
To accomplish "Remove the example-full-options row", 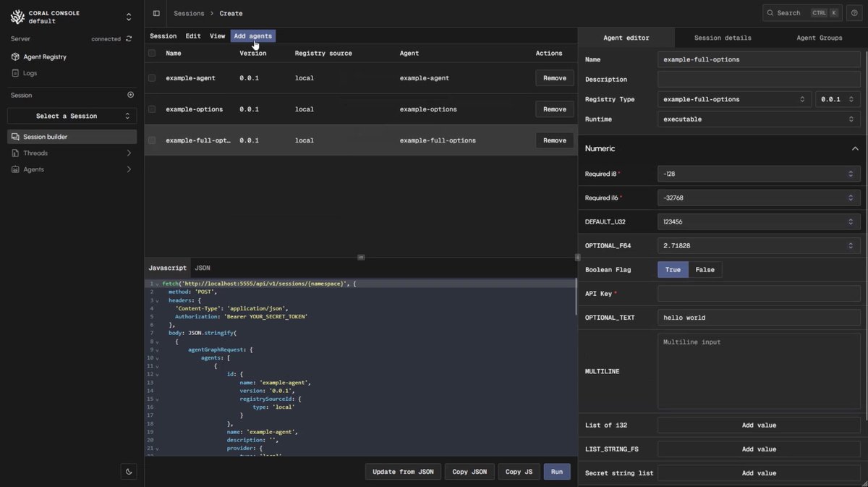I will tap(555, 140).
